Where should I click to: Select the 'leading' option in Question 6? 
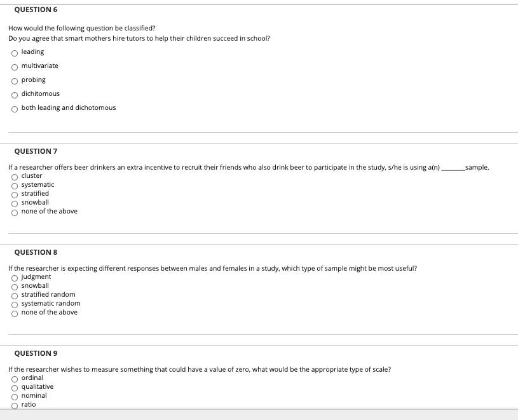(x=14, y=52)
